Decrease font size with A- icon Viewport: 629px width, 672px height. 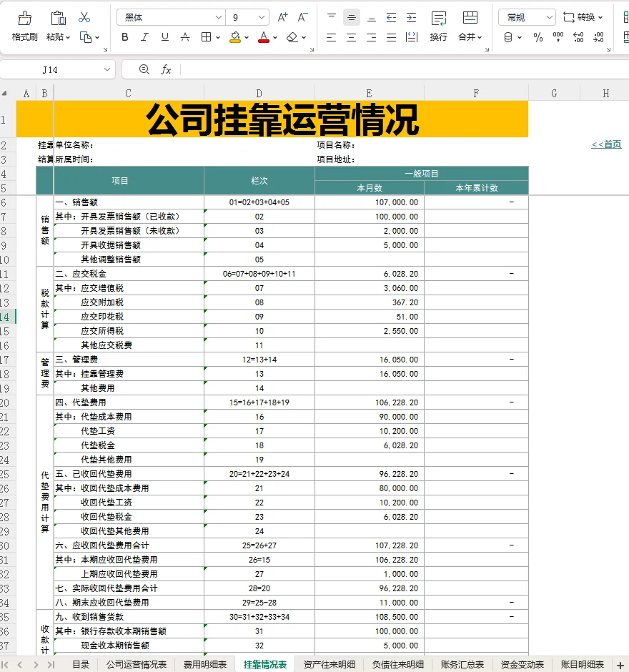tap(302, 17)
